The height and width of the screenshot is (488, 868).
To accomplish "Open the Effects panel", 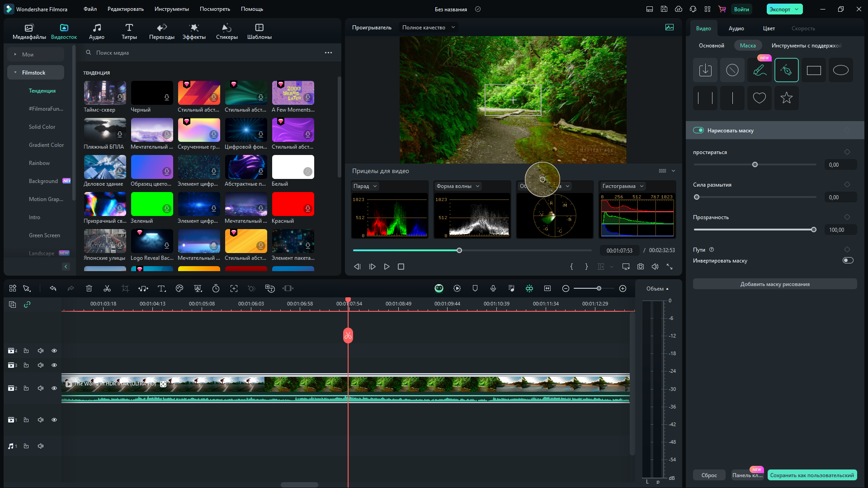I will click(194, 31).
